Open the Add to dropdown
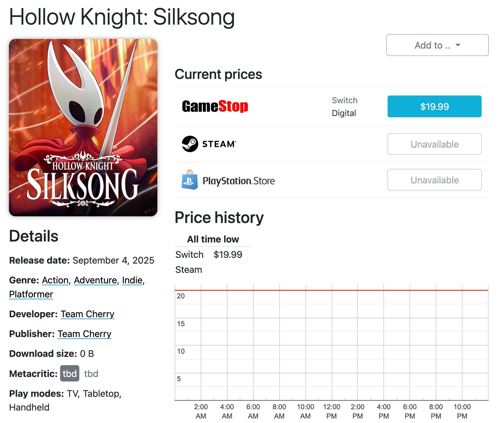 pos(437,45)
